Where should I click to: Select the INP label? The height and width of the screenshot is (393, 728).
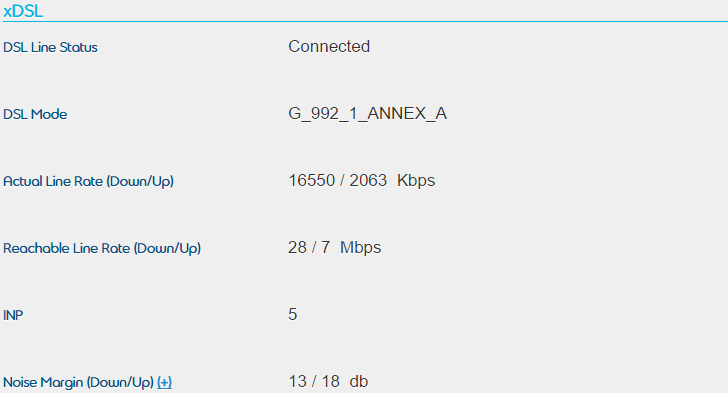[13, 315]
